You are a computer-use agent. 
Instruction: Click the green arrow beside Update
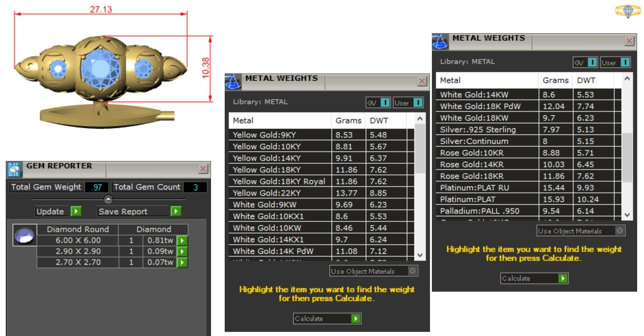[76, 211]
